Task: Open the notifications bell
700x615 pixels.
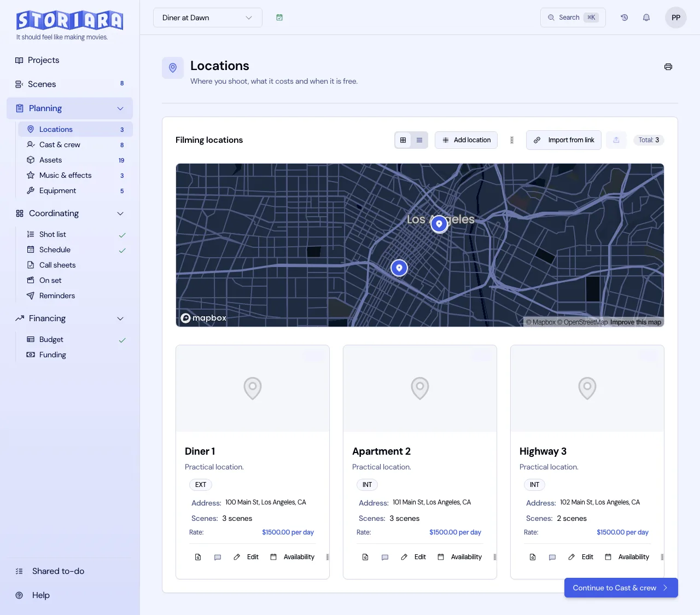Action: 646,18
